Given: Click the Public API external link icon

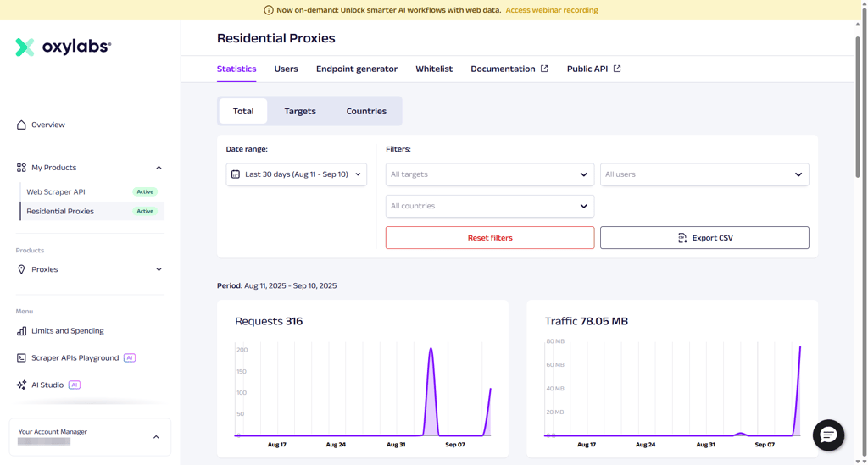Looking at the screenshot, I should click(617, 69).
